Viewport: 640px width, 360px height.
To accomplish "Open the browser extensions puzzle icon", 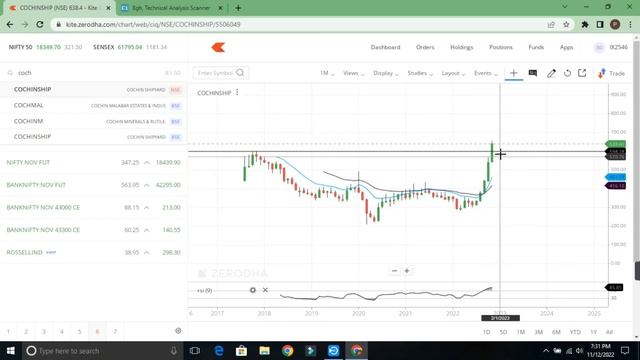I will (584, 24).
